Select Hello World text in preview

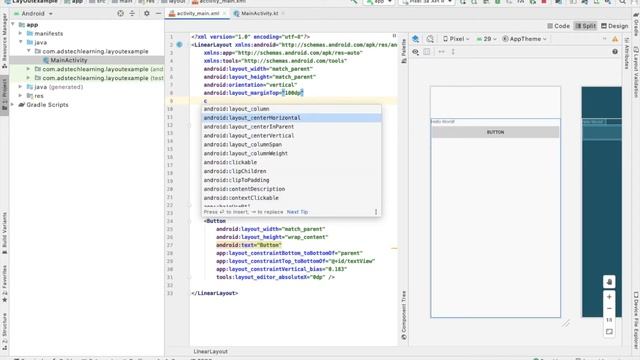[443, 122]
